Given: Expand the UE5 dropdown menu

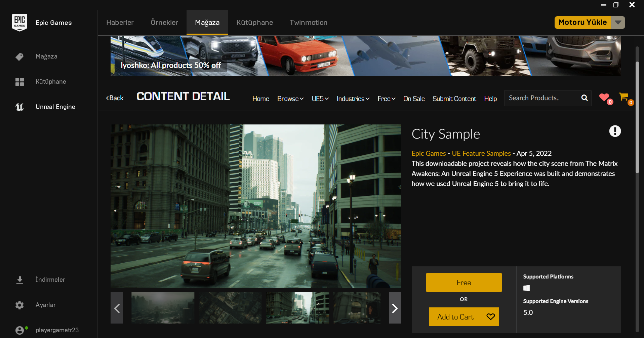Looking at the screenshot, I should coord(320,99).
